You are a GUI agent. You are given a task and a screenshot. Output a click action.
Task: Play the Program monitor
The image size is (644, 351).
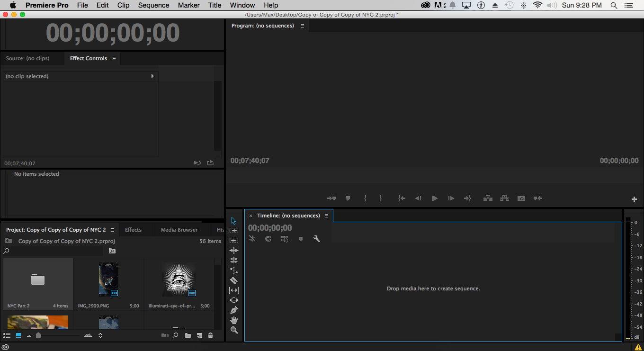pos(435,198)
